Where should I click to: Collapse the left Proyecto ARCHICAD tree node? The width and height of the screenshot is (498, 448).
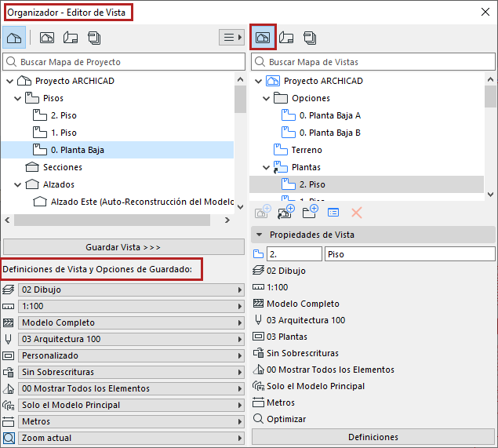[x=10, y=81]
